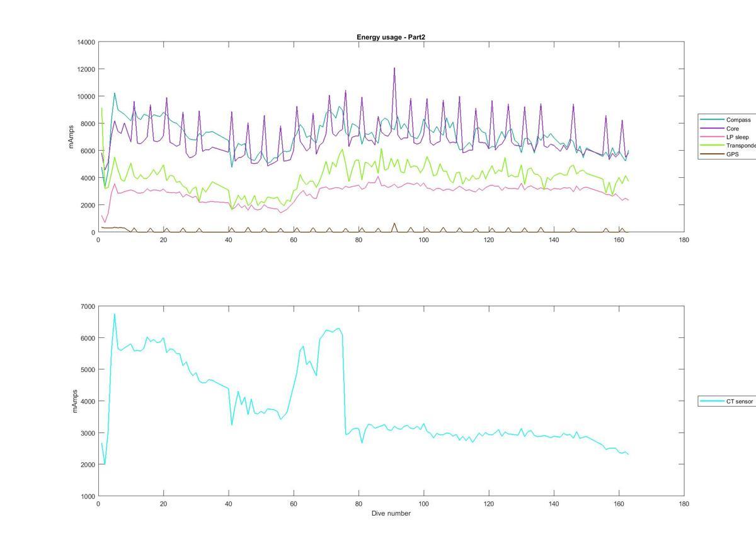The height and width of the screenshot is (558, 756).
Task: Click the pink LP sleep line sample in legend
Action: (x=712, y=137)
